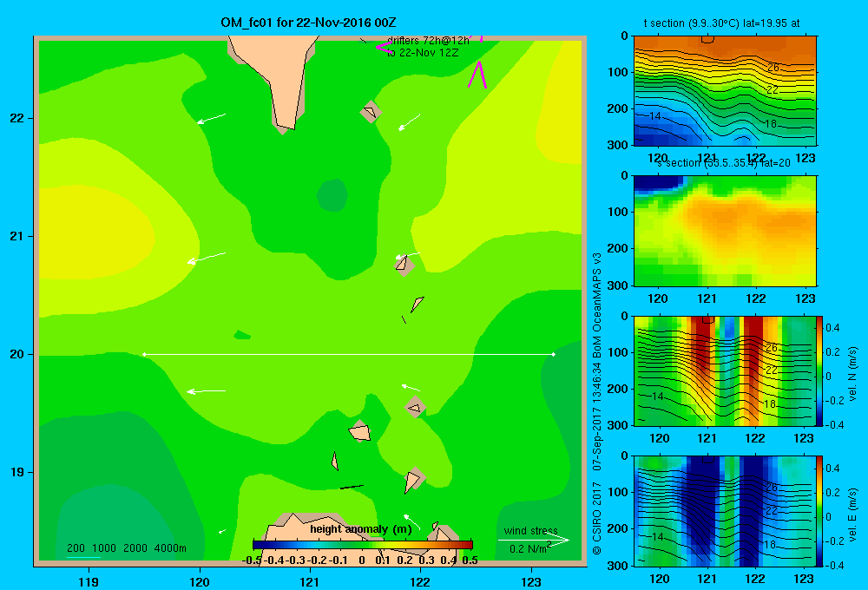Click the 0.5 tick at colorbar's red end
Image resolution: width=868 pixels, height=590 pixels.
[470, 560]
